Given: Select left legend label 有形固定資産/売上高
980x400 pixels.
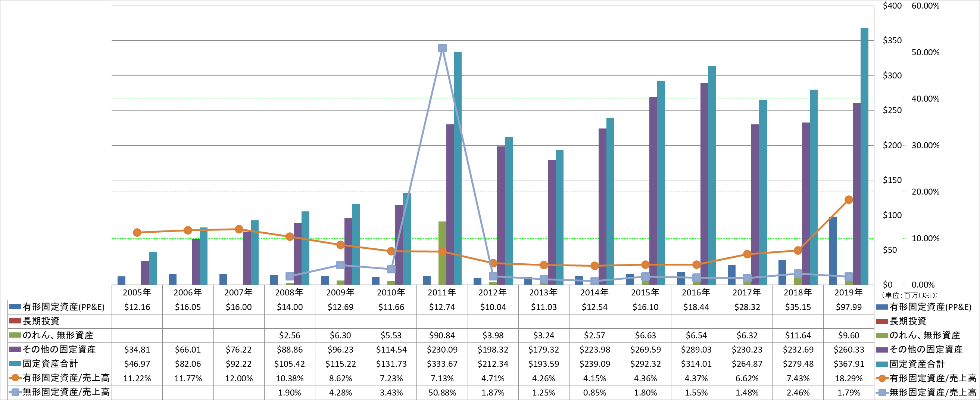Looking at the screenshot, I should [66, 378].
